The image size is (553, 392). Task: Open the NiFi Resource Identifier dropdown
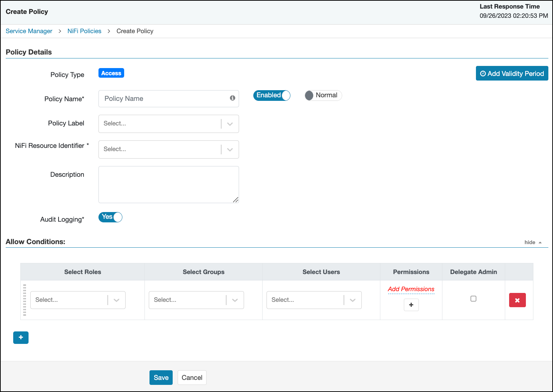point(229,149)
